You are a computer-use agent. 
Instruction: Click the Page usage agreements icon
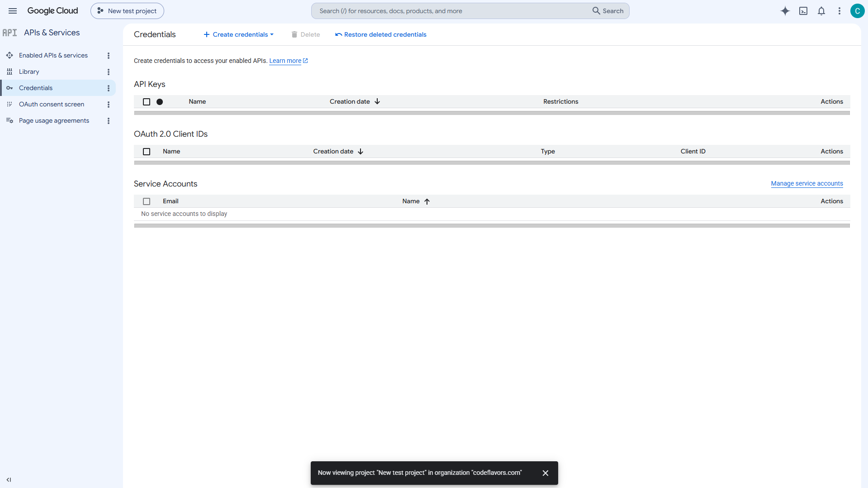pyautogui.click(x=9, y=120)
